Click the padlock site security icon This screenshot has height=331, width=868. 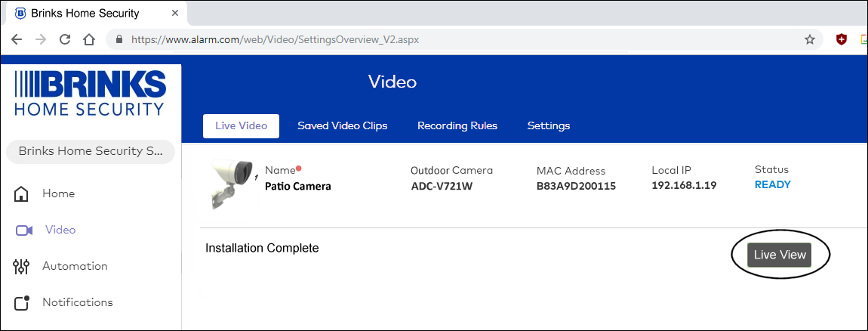[x=118, y=40]
